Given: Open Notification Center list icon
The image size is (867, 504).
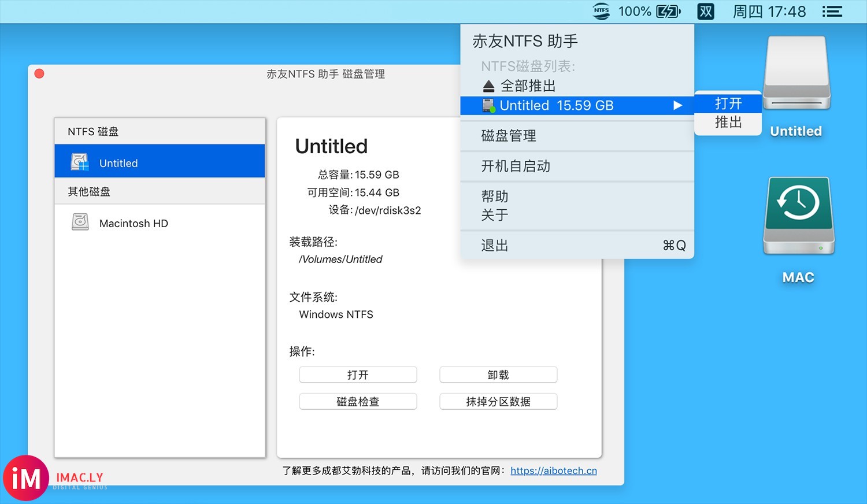Looking at the screenshot, I should [832, 12].
